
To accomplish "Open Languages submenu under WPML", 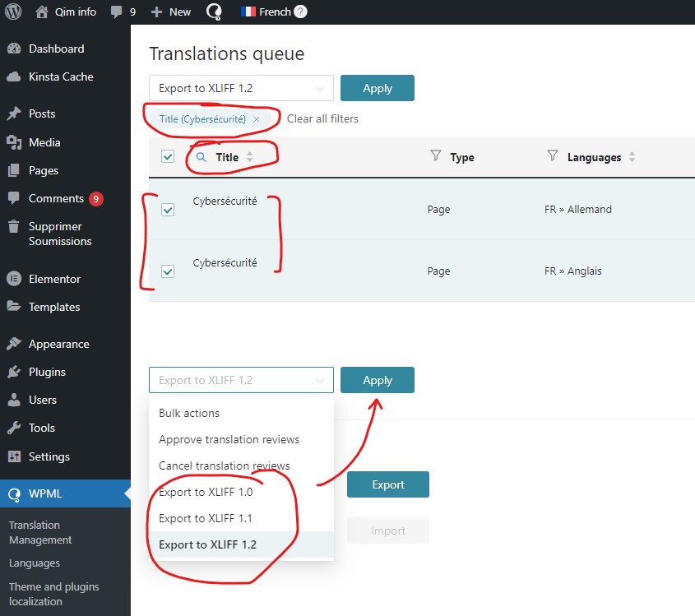I will pos(35,563).
